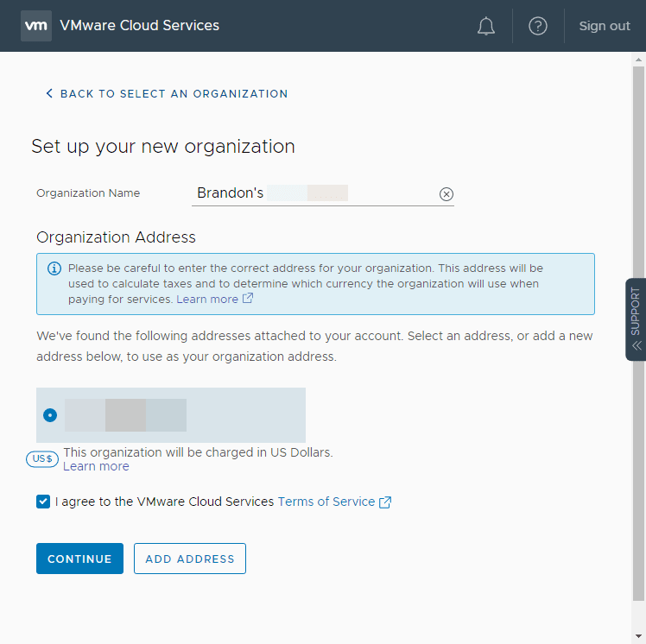Clear the Organization Name field
This screenshot has height=644, width=646.
click(x=446, y=194)
